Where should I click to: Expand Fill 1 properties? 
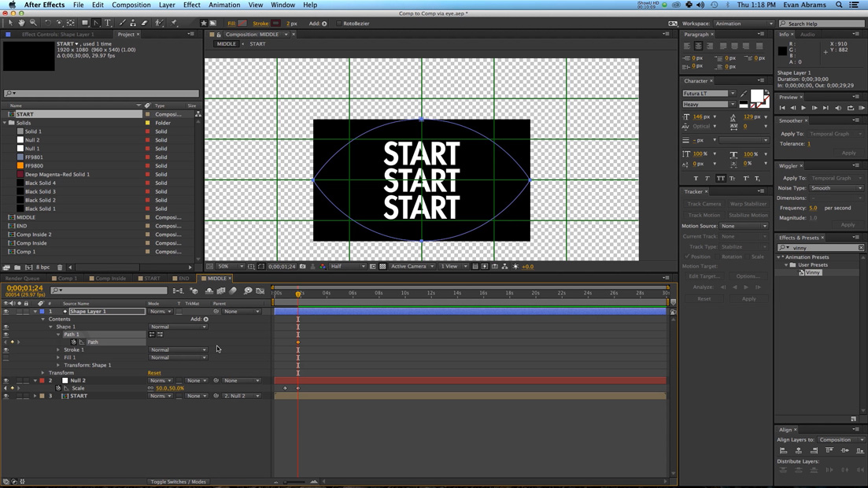[x=58, y=358]
